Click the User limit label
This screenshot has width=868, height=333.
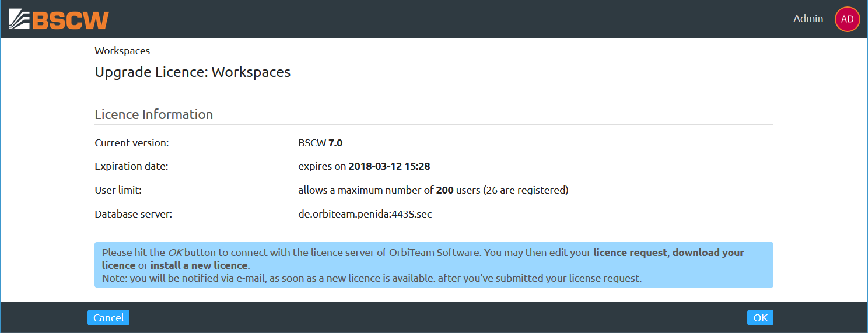[118, 190]
